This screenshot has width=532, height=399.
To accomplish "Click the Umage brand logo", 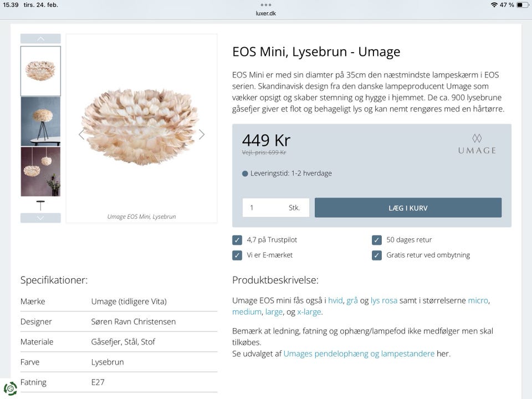I will 477,144.
